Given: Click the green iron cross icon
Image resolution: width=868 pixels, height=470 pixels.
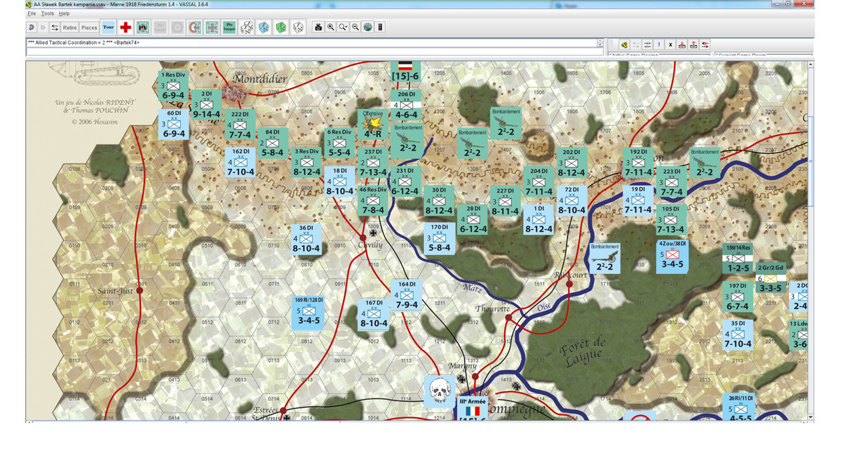Looking at the screenshot, I should tap(212, 27).
